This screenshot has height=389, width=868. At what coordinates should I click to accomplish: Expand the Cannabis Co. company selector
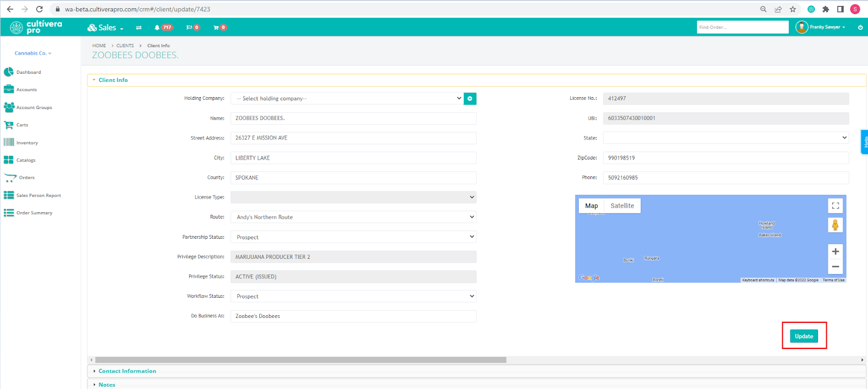coord(33,53)
